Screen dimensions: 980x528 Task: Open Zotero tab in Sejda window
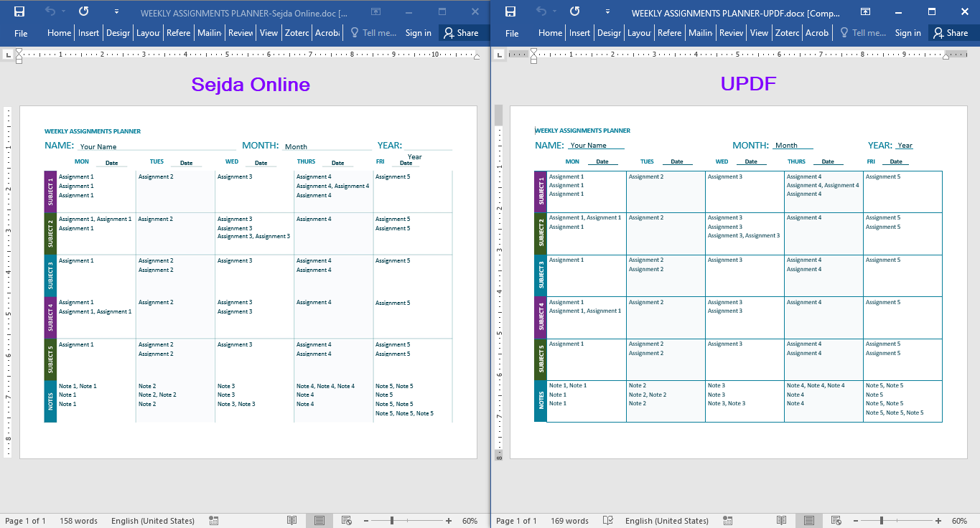297,33
